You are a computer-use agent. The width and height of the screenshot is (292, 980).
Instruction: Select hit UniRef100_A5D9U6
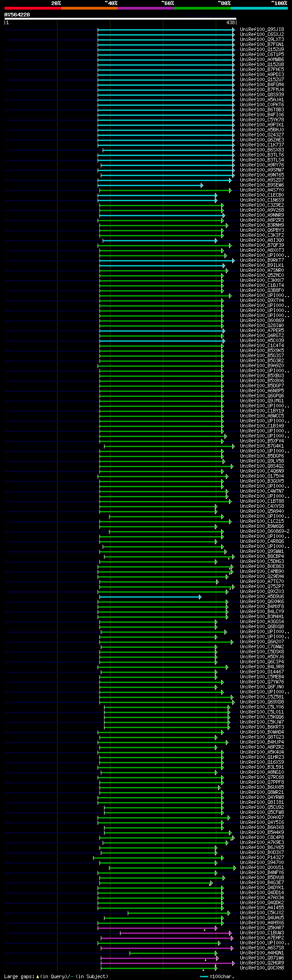pos(262,596)
